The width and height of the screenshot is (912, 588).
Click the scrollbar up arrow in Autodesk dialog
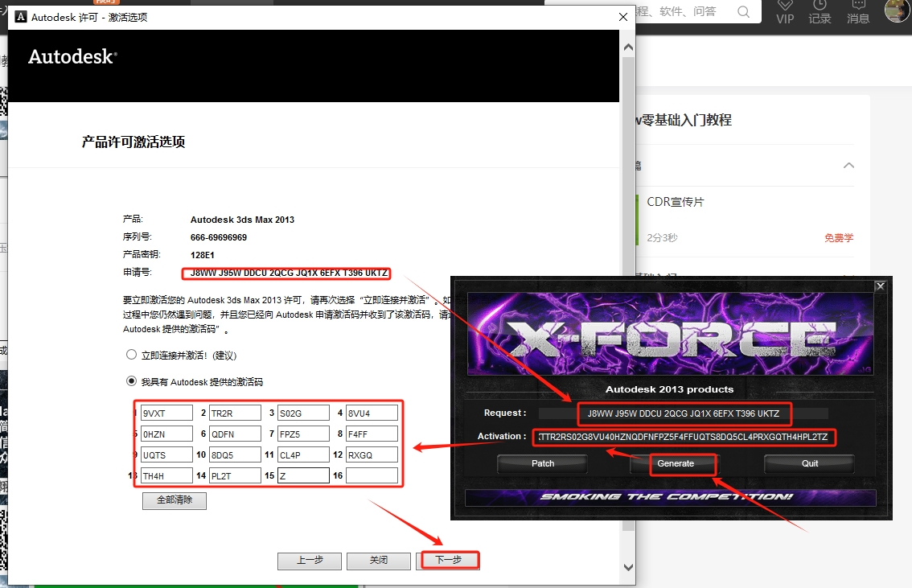pyautogui.click(x=628, y=47)
